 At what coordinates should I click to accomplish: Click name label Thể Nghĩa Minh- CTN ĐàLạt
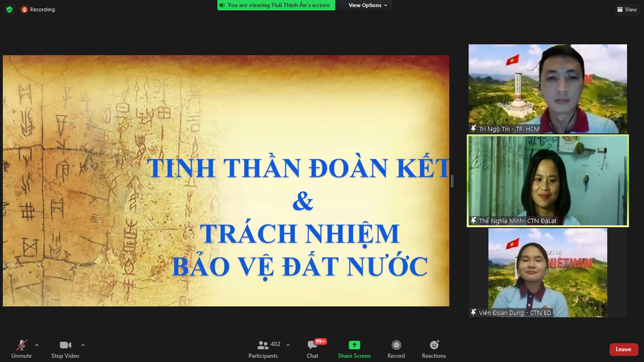pos(518,221)
